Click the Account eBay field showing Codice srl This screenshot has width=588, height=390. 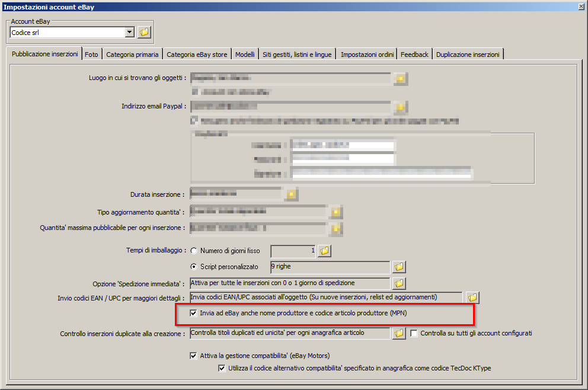coord(68,33)
